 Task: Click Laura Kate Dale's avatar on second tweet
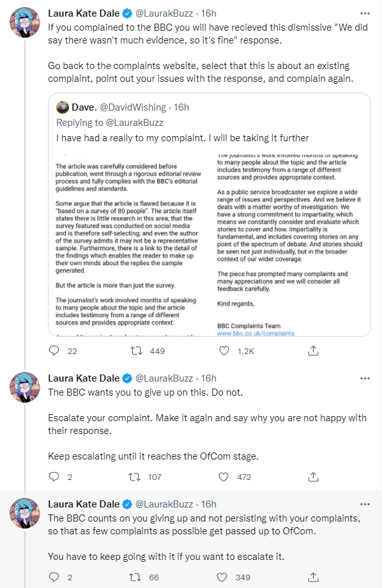[25, 387]
